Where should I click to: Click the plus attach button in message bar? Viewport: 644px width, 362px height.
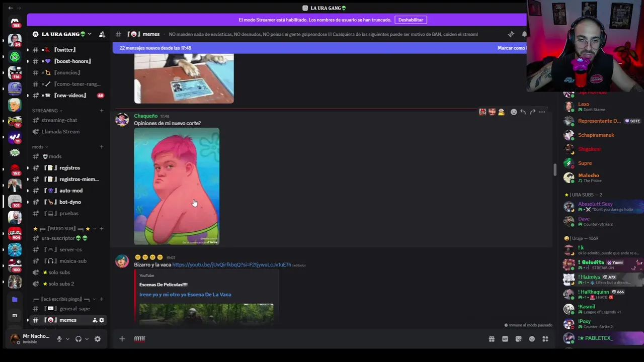(122, 339)
